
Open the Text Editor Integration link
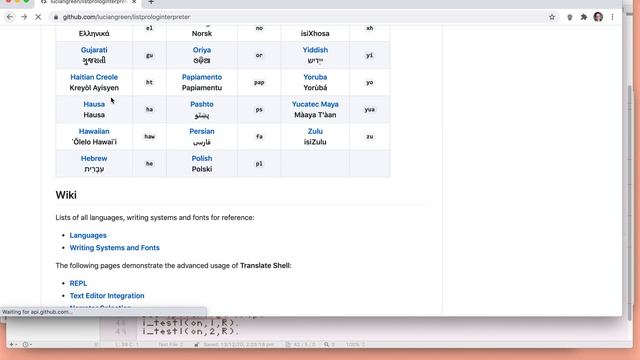click(107, 296)
